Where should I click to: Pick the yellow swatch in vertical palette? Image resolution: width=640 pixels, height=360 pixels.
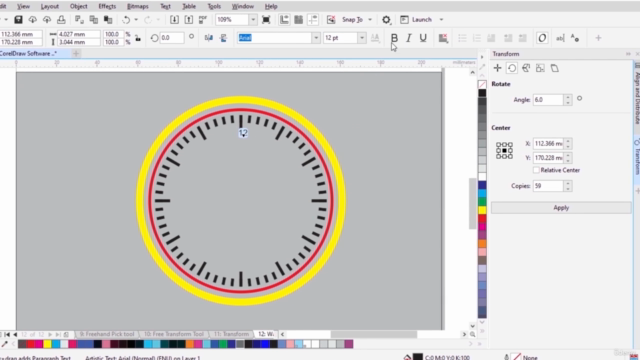(482, 210)
